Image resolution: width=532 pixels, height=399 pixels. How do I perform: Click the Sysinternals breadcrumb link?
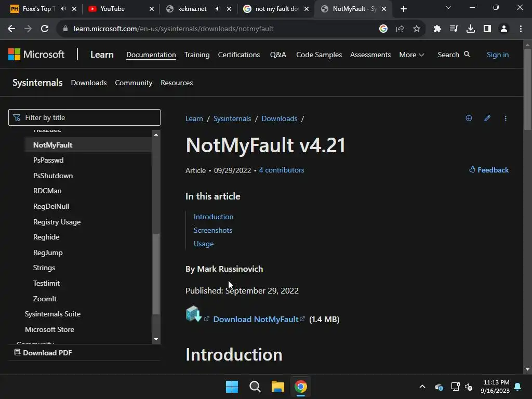pyautogui.click(x=232, y=119)
